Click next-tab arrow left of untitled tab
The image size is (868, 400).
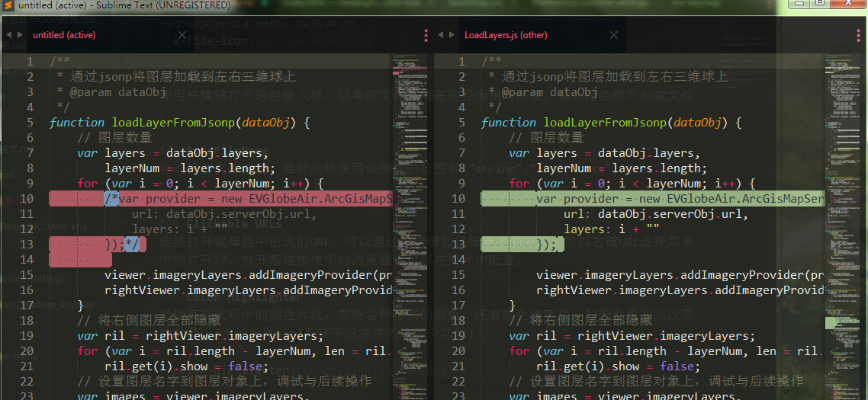pyautogui.click(x=20, y=35)
